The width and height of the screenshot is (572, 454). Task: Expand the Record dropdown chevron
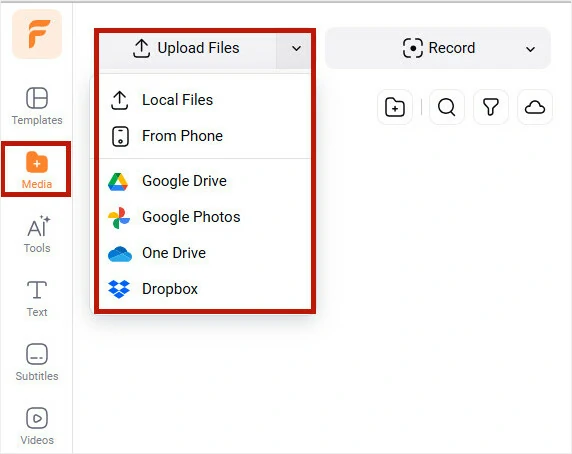[x=530, y=49]
